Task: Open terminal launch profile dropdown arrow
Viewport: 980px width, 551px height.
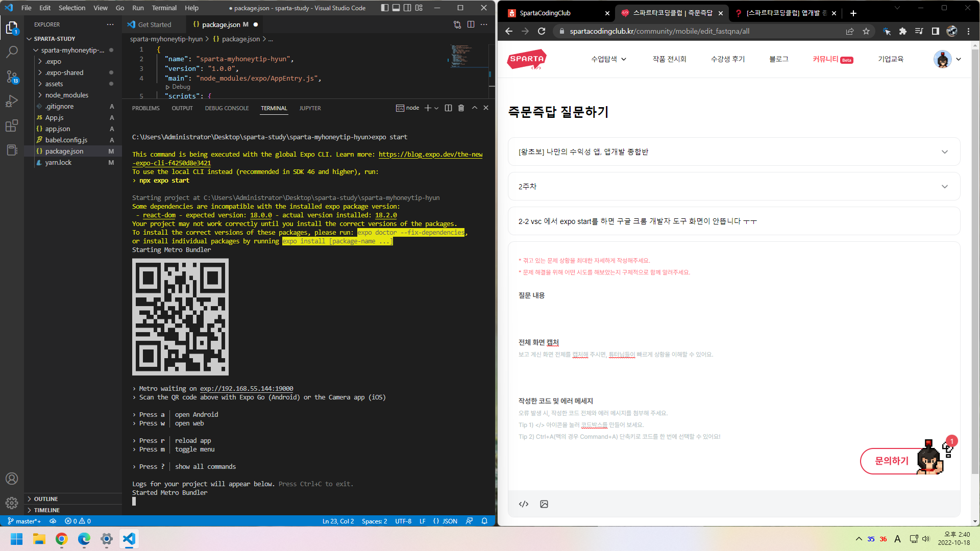Action: pos(436,108)
